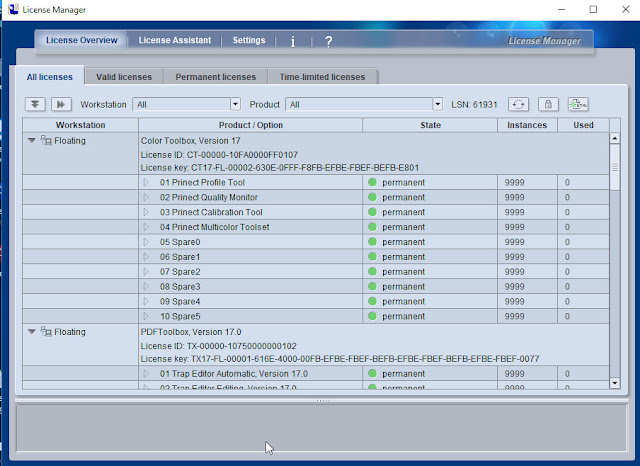This screenshot has height=466, width=640.
Task: Click the Instances value 9999 for Spare0
Action: click(514, 242)
